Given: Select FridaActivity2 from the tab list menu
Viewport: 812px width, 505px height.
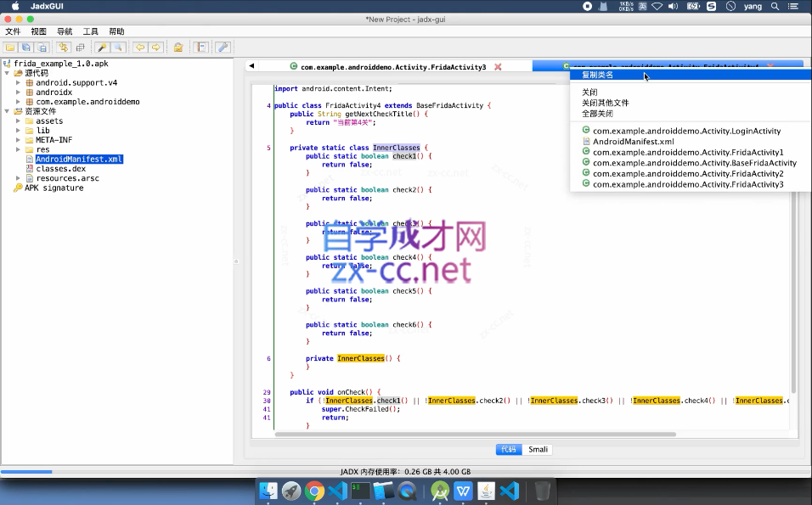Looking at the screenshot, I should (x=691, y=173).
